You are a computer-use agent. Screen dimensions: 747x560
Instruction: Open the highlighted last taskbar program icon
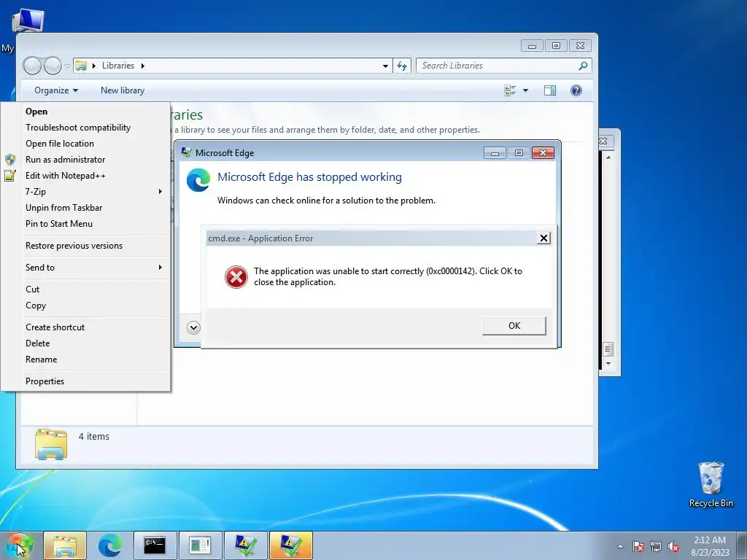pyautogui.click(x=290, y=545)
